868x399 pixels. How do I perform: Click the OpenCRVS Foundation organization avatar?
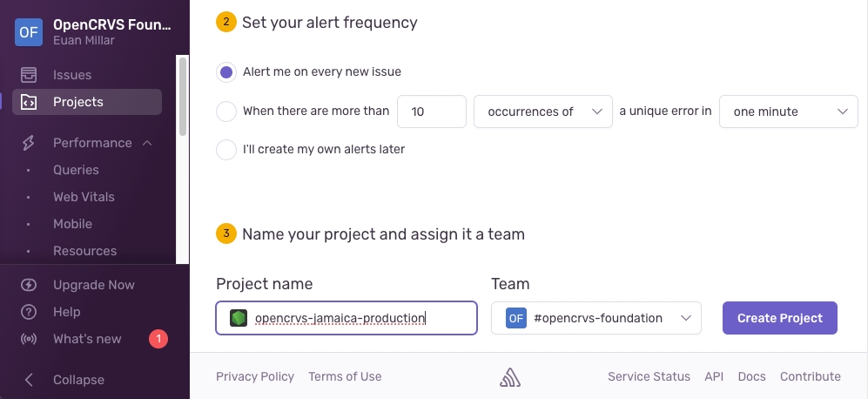tap(29, 32)
